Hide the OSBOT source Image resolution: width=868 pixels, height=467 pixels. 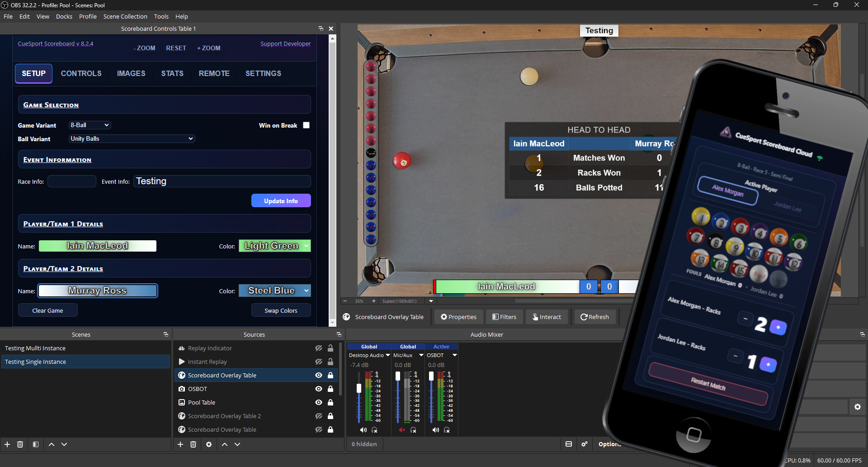click(x=319, y=389)
